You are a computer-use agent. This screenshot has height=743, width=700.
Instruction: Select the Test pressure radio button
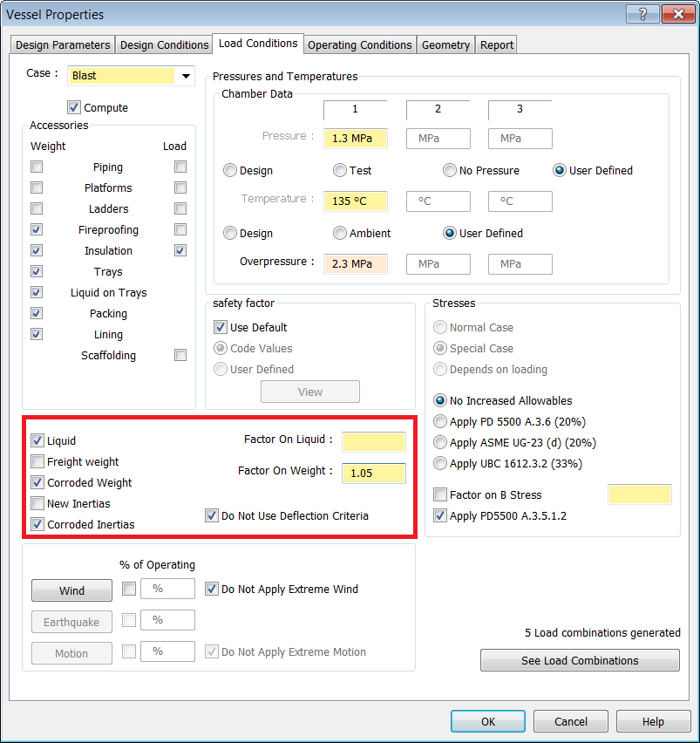tap(340, 170)
